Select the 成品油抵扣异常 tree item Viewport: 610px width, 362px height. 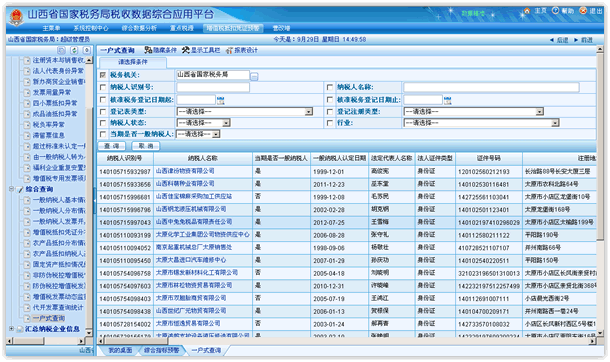55,114
